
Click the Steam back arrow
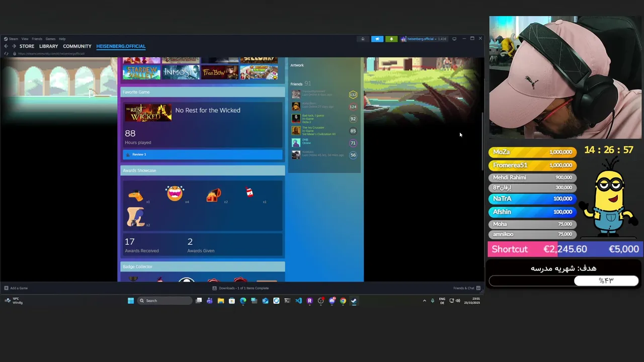click(x=6, y=46)
